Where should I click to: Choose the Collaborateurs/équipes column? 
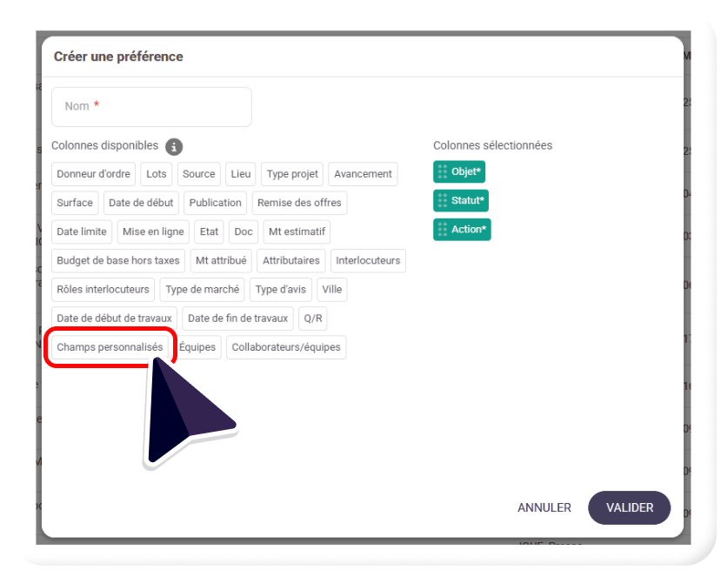coord(286,347)
